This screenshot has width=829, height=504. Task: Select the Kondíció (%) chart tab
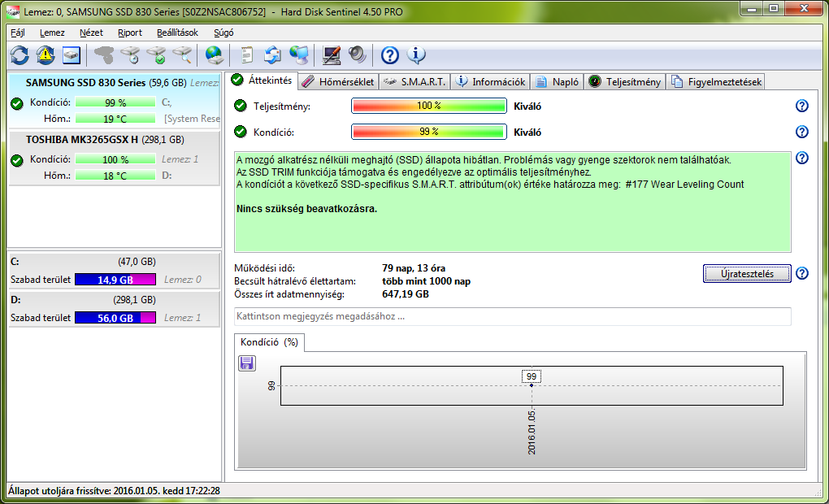click(x=269, y=342)
